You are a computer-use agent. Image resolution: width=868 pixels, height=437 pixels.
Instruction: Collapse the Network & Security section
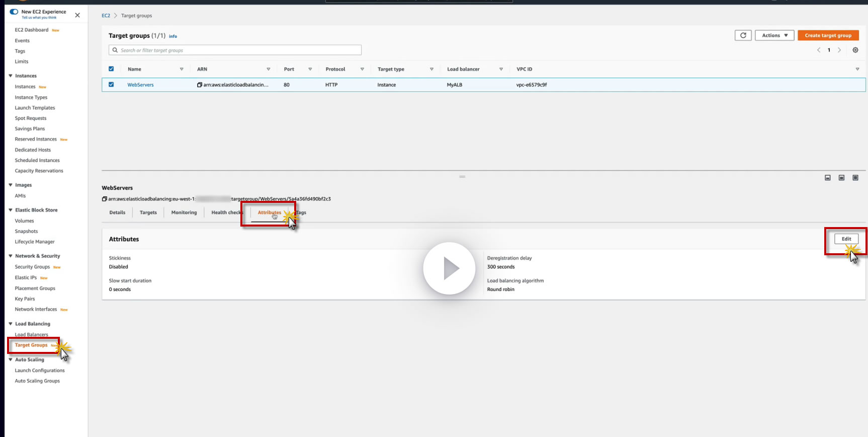[11, 256]
